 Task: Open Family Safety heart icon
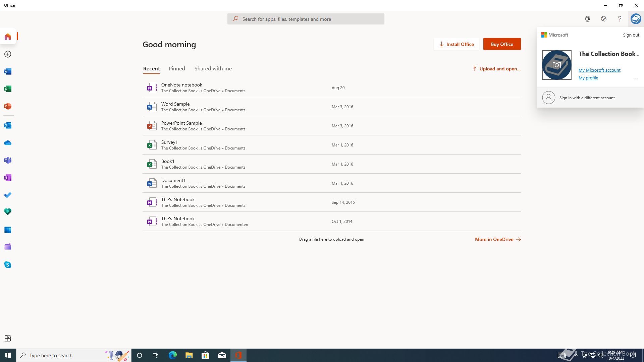[8, 212]
